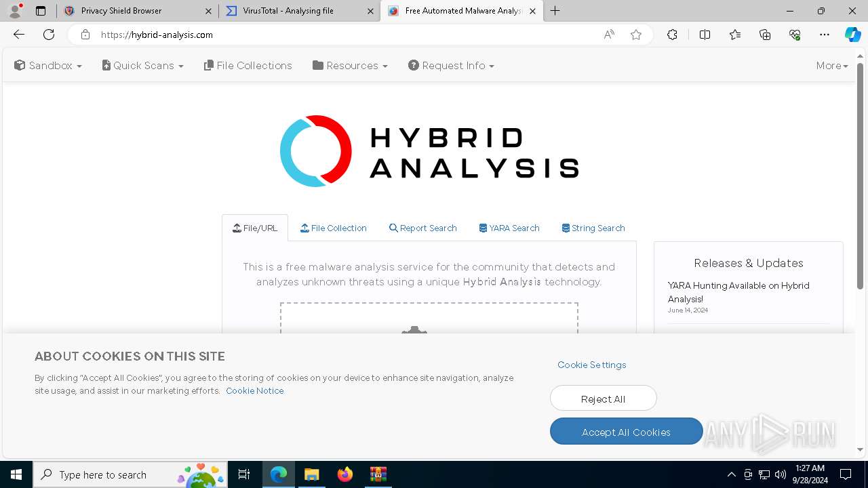Open Copilot sidebar icon

point(852,35)
